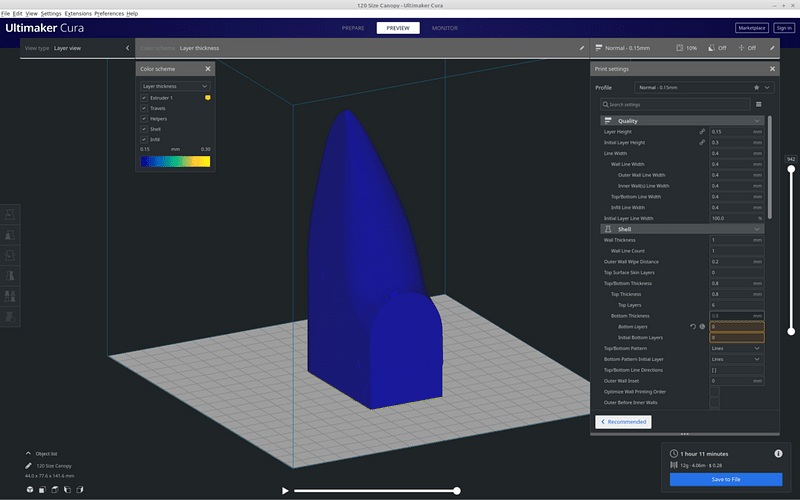Open the File menu
This screenshot has height=500, width=800.
tap(5, 14)
